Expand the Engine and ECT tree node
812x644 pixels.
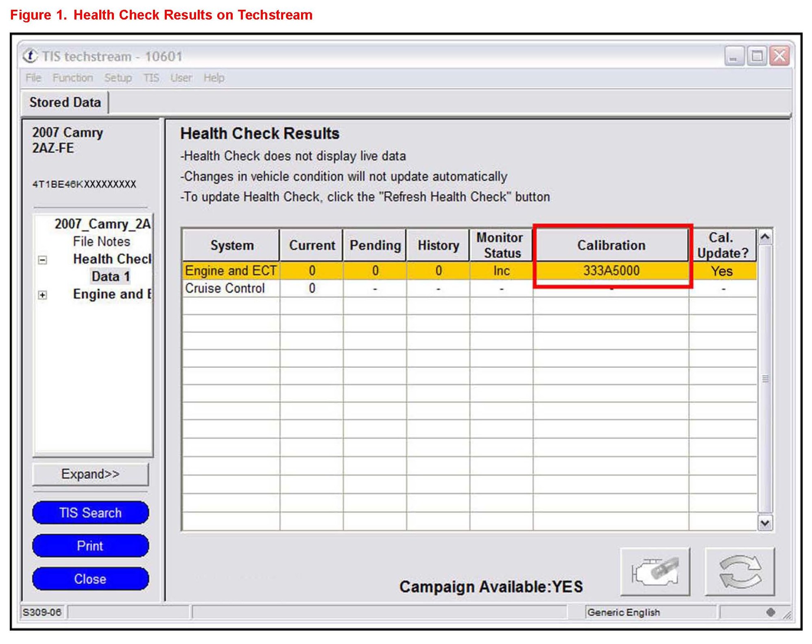pyautogui.click(x=42, y=295)
